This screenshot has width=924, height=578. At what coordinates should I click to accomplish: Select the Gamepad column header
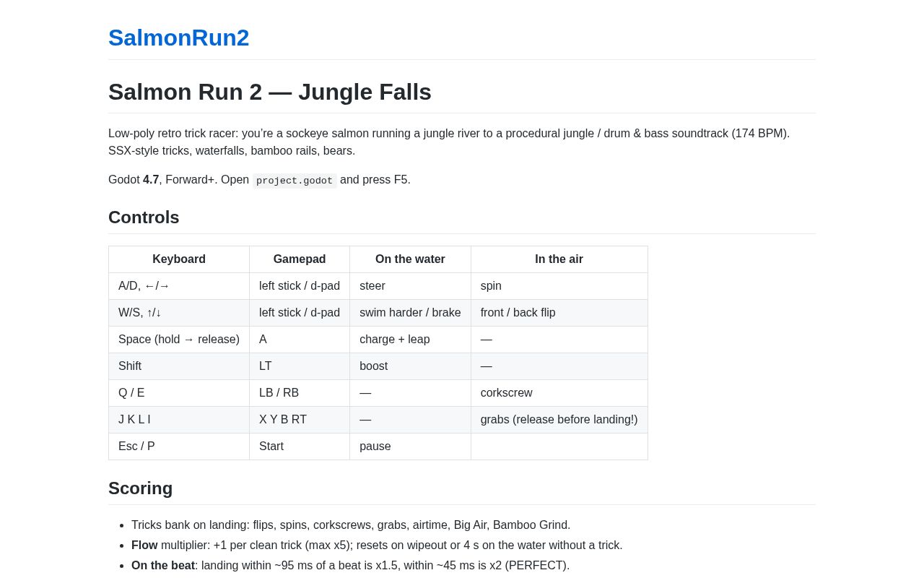pyautogui.click(x=300, y=259)
